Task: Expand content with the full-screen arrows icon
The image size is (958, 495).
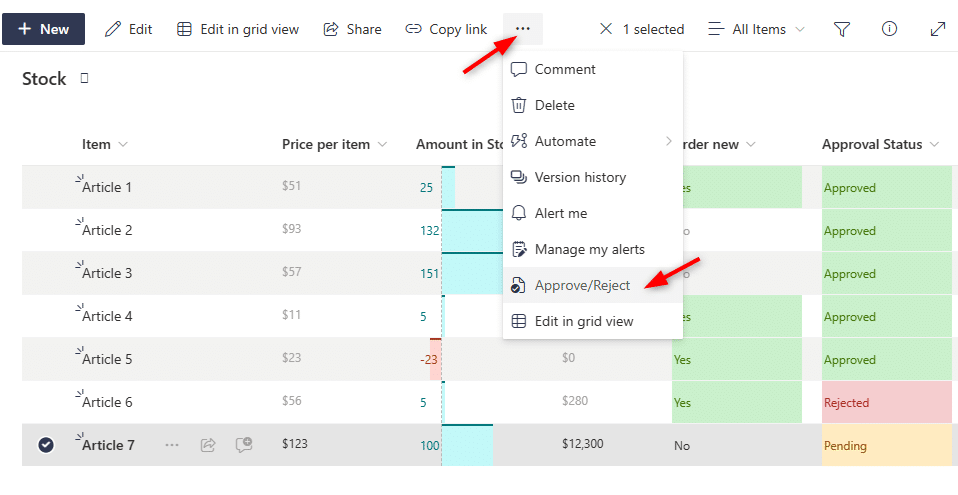Action: (937, 29)
